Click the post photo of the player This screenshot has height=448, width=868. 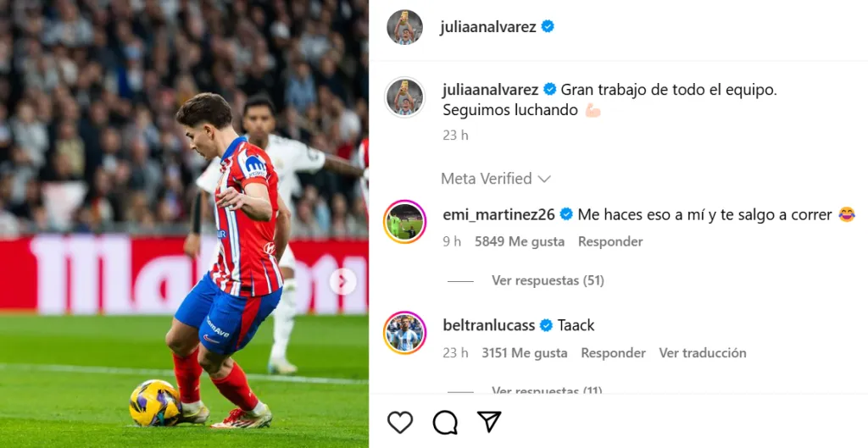pos(184,224)
